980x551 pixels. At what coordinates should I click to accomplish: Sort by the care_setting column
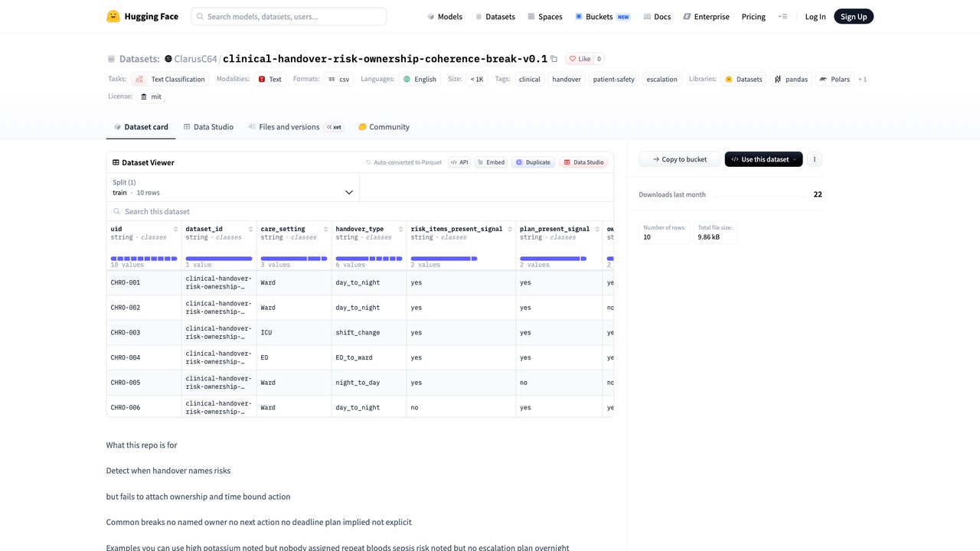tap(325, 229)
